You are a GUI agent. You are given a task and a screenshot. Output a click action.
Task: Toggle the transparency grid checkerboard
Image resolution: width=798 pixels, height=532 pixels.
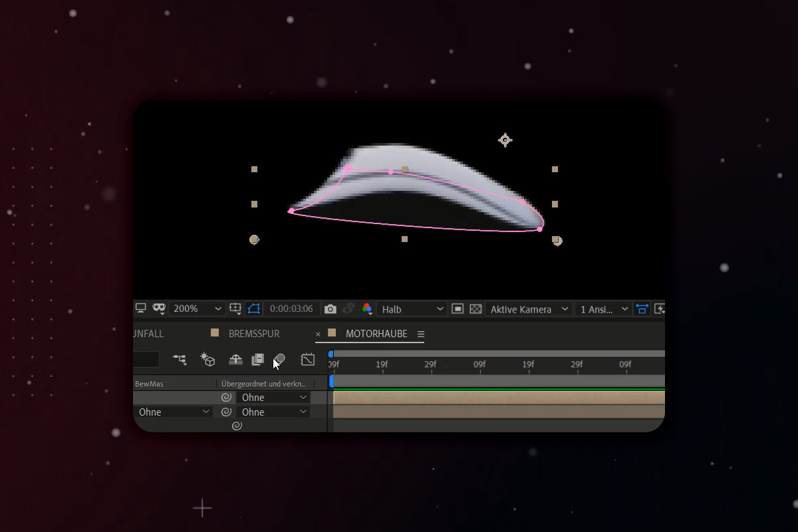[x=475, y=309]
